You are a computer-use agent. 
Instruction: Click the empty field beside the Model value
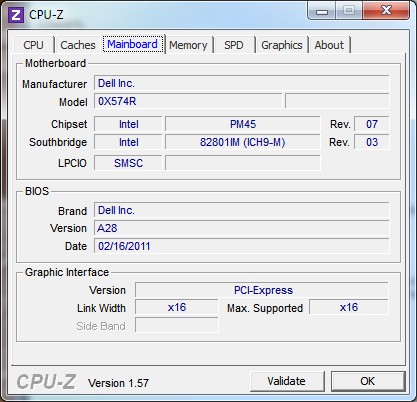337,101
